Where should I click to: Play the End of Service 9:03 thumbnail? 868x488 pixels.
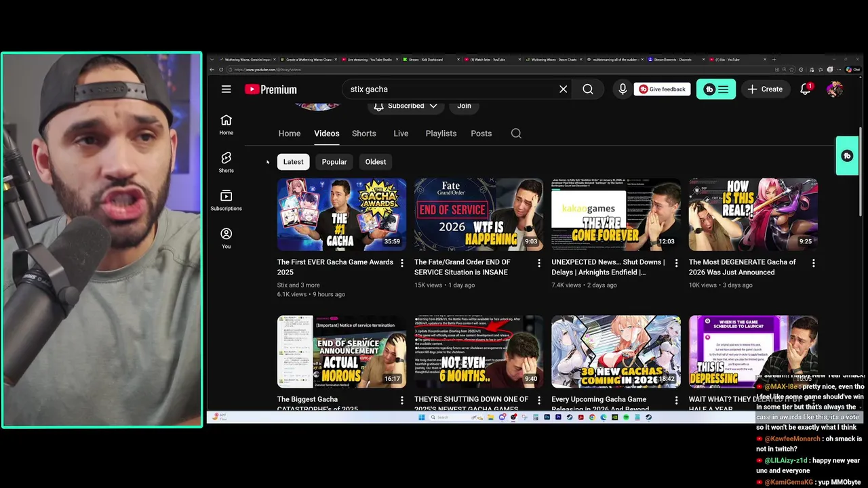coord(479,215)
